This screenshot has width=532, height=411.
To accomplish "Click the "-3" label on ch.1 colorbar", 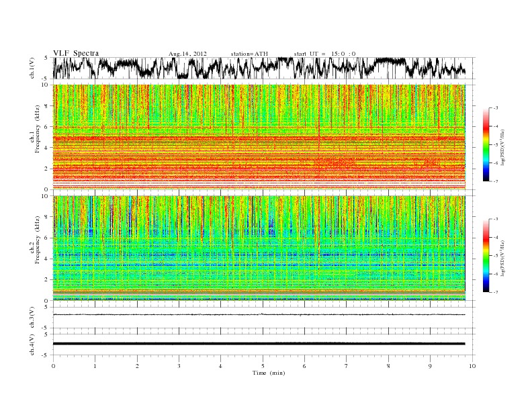I will 495,108.
